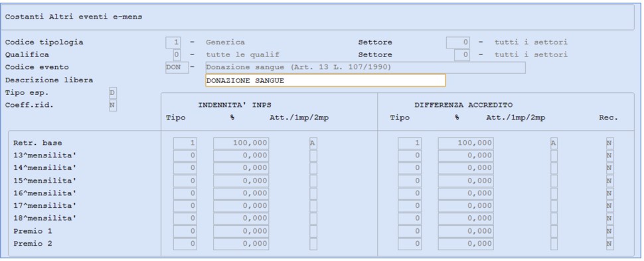
Task: Click the Settore field beside Codice tipologia
Action: [458, 43]
